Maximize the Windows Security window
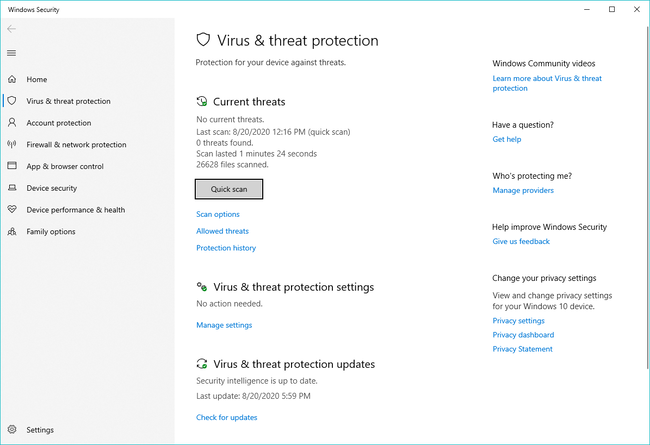650x445 pixels. [612, 9]
